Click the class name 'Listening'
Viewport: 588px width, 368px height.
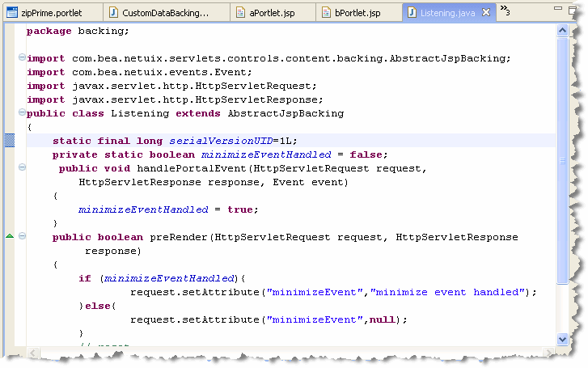coord(140,113)
